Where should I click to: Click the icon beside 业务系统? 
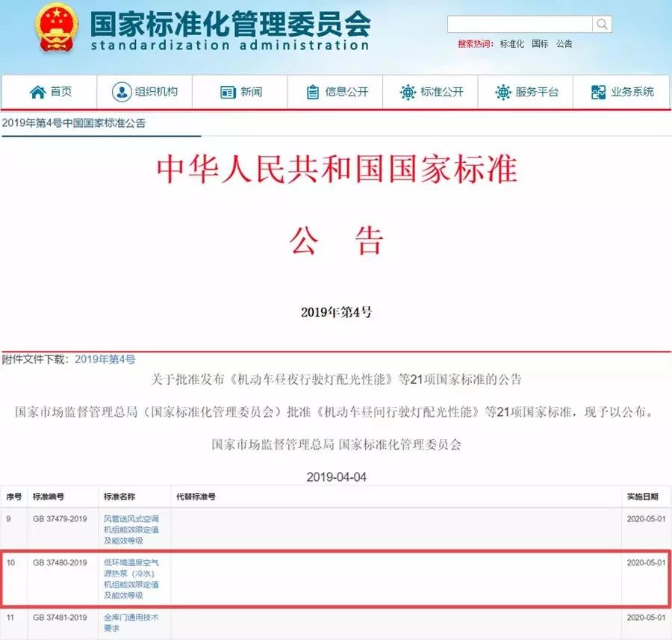point(598,92)
